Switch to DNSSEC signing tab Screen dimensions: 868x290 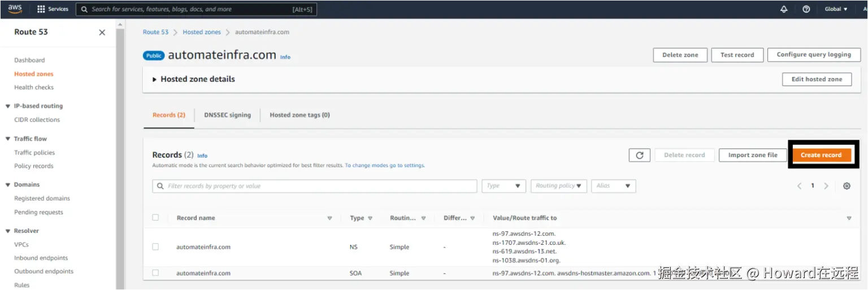pos(227,115)
